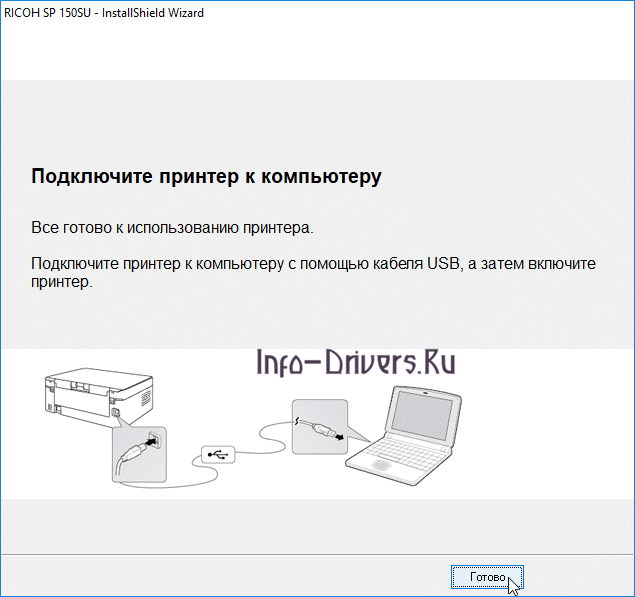
Task: Click the USB cable connection instruction paragraph
Action: click(x=313, y=272)
